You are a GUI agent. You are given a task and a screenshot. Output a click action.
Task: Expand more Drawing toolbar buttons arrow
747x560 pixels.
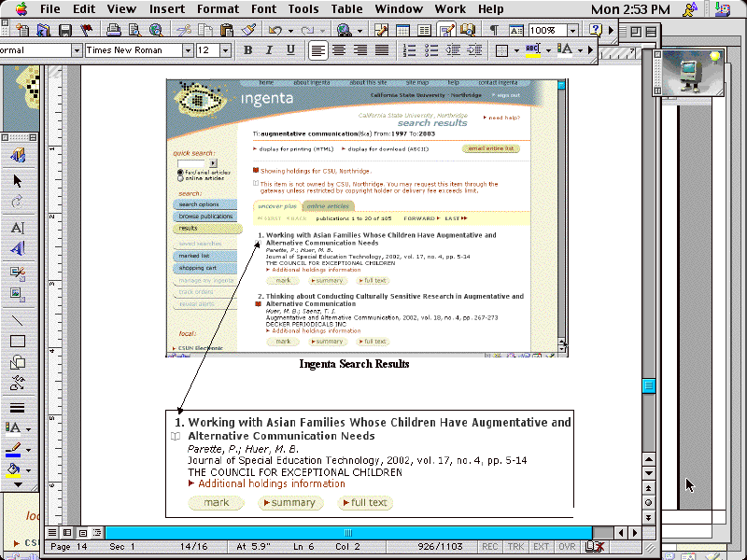pyautogui.click(x=18, y=484)
